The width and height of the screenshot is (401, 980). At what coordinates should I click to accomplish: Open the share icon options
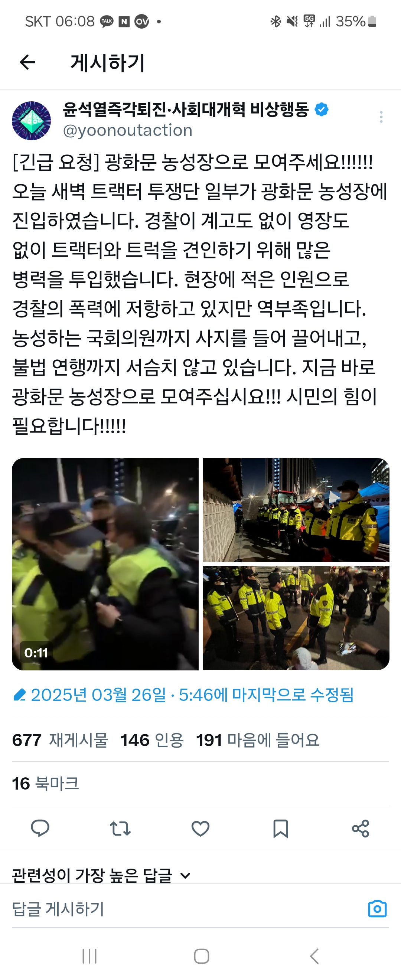(360, 828)
